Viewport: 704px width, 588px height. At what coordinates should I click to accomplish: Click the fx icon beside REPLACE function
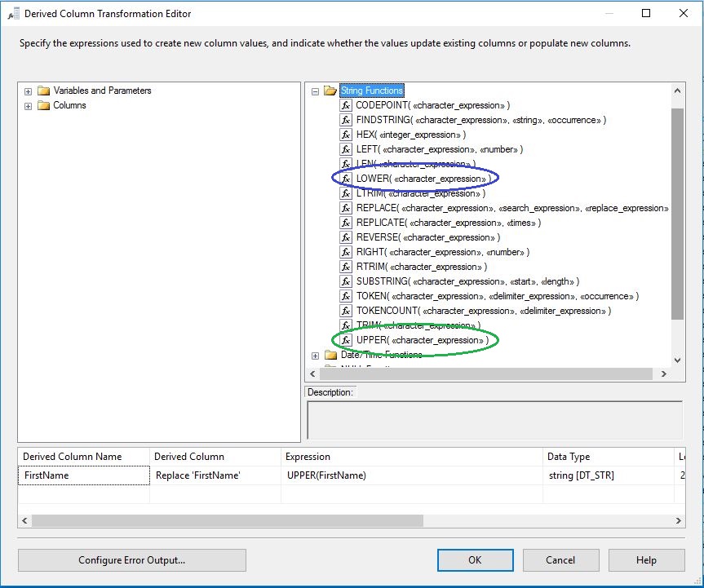pyautogui.click(x=345, y=208)
